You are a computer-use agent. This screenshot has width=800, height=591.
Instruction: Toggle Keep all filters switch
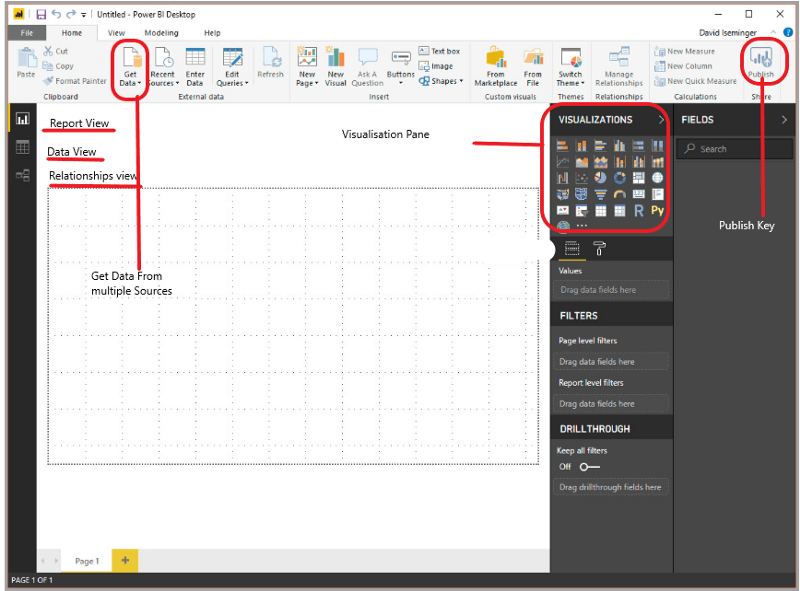590,467
